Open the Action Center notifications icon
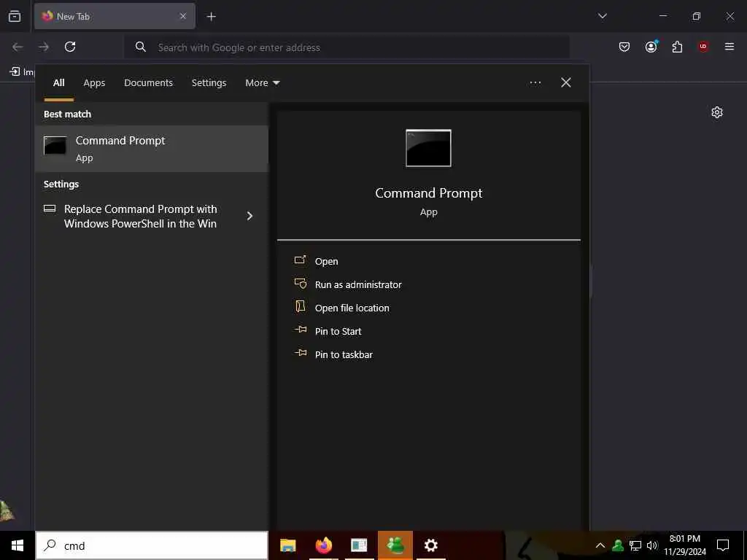The width and height of the screenshot is (747, 560). tap(723, 545)
